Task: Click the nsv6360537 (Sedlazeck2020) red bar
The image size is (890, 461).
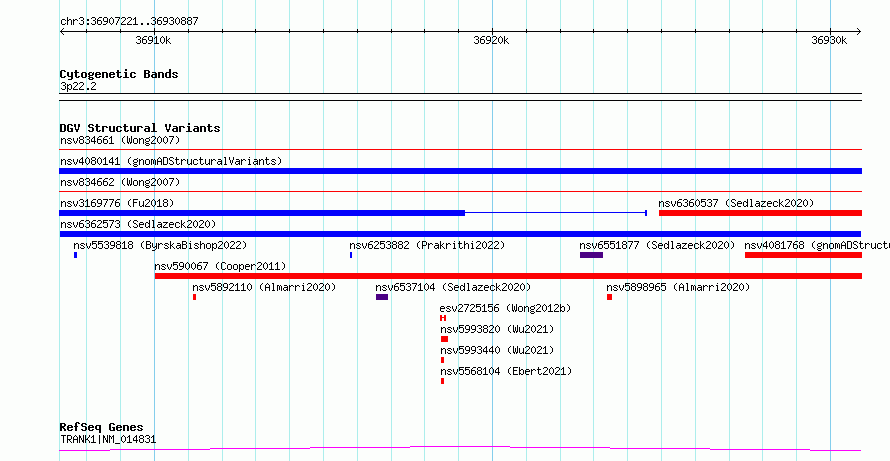Action: point(760,213)
